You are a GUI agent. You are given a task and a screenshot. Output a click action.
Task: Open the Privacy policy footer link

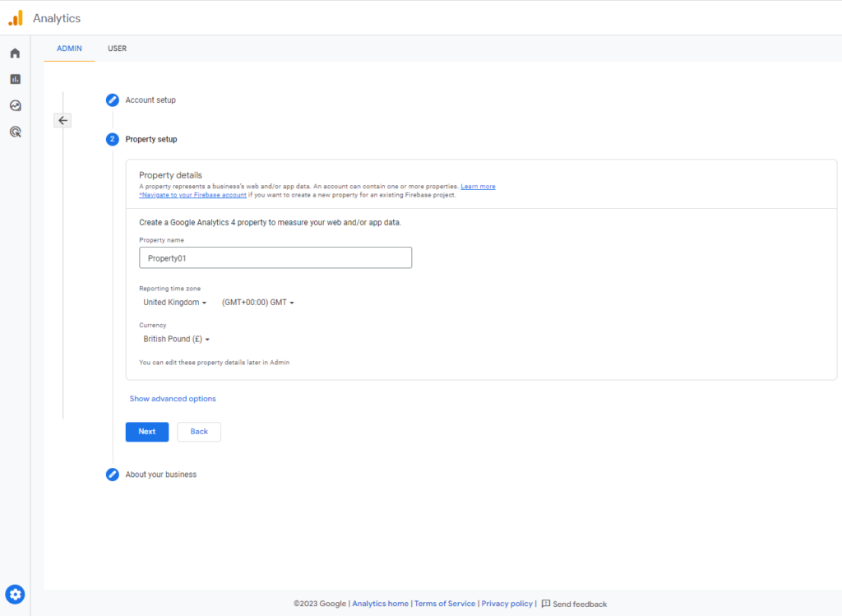pos(507,603)
